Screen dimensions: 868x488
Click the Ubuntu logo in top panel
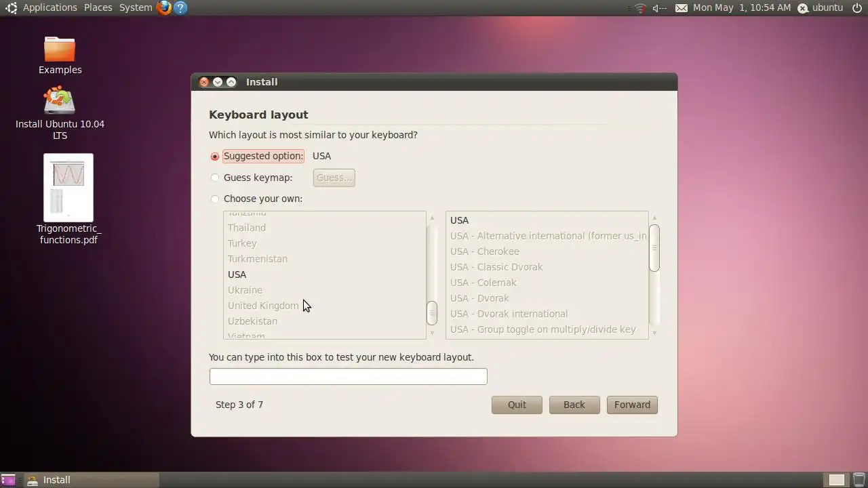(11, 7)
